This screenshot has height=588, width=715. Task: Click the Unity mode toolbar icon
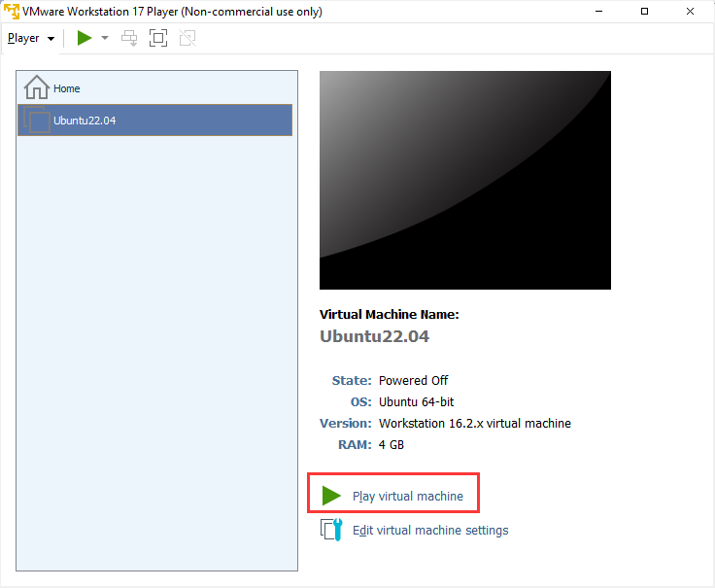click(x=187, y=38)
